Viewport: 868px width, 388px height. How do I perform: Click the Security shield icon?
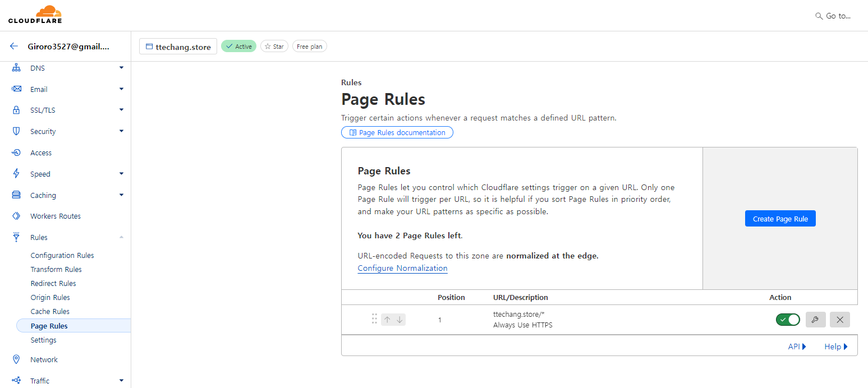(16, 131)
